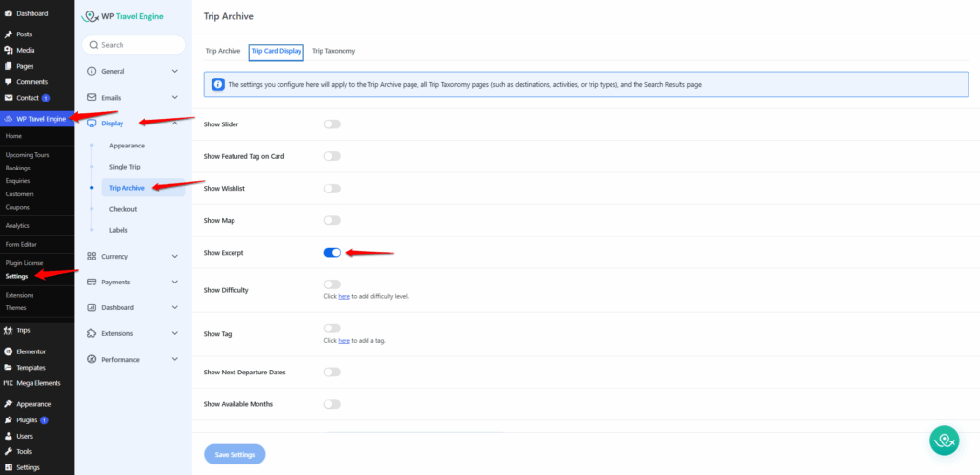
Task: Click the Performance gauge icon
Action: (91, 359)
